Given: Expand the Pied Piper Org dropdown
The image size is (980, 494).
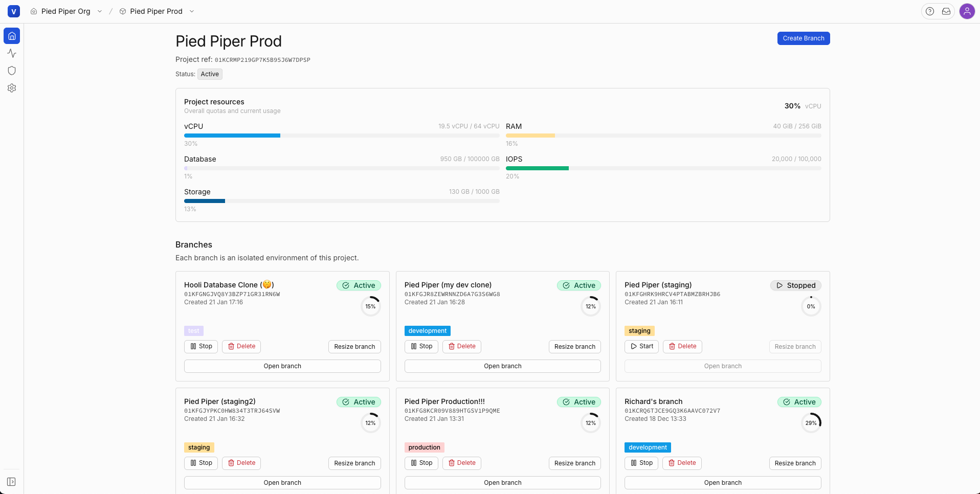Looking at the screenshot, I should (x=99, y=11).
